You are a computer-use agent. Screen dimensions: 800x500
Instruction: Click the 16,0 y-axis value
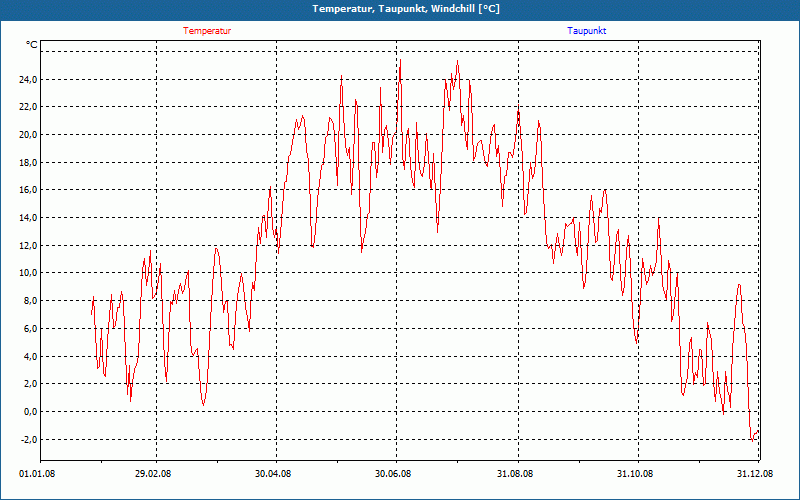coord(28,190)
